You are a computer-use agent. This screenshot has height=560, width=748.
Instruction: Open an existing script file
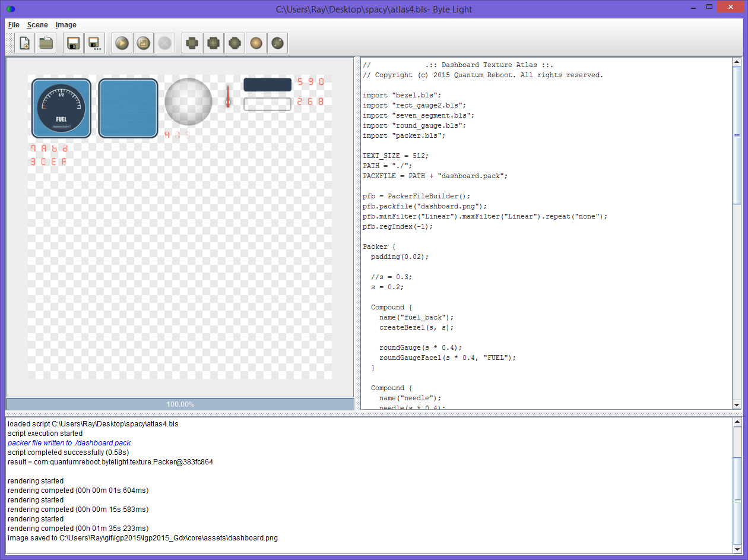[x=46, y=43]
